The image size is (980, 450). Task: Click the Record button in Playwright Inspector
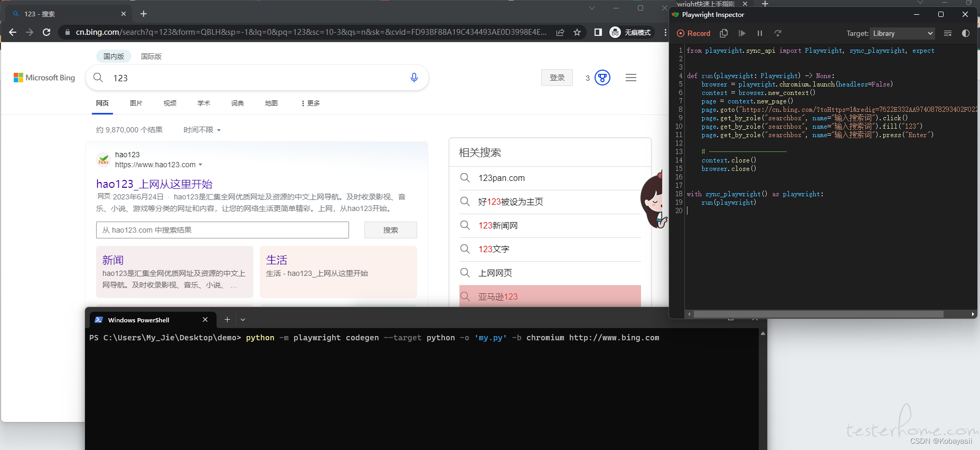[x=693, y=33]
